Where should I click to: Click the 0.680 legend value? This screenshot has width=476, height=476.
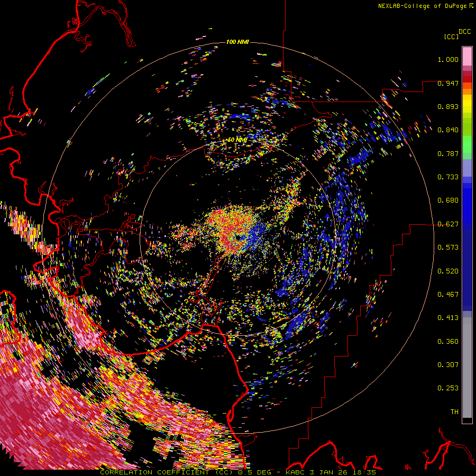[448, 200]
